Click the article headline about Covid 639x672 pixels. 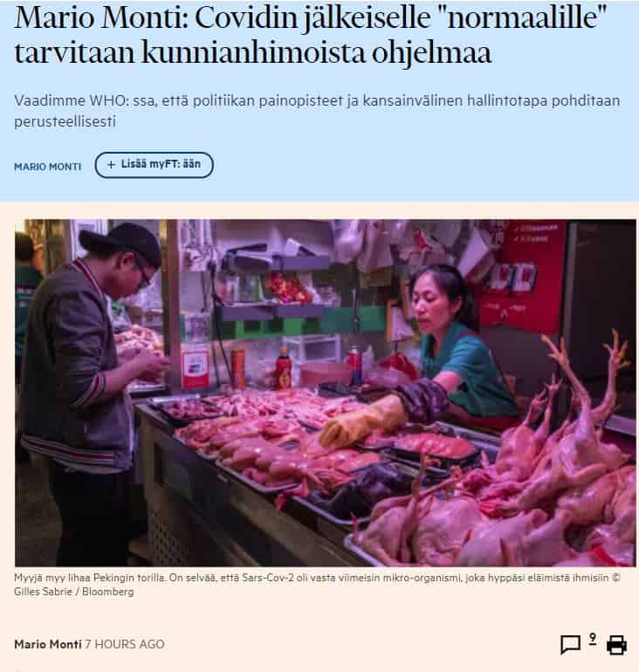[311, 35]
